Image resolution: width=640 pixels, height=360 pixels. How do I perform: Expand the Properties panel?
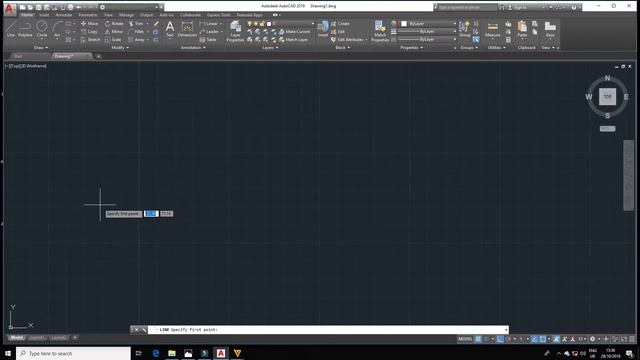click(411, 48)
